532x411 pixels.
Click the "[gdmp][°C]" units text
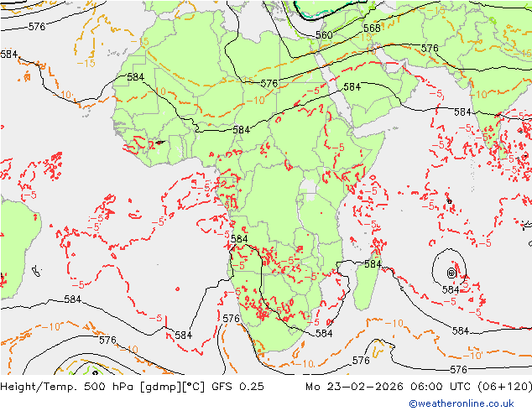[x=172, y=387]
